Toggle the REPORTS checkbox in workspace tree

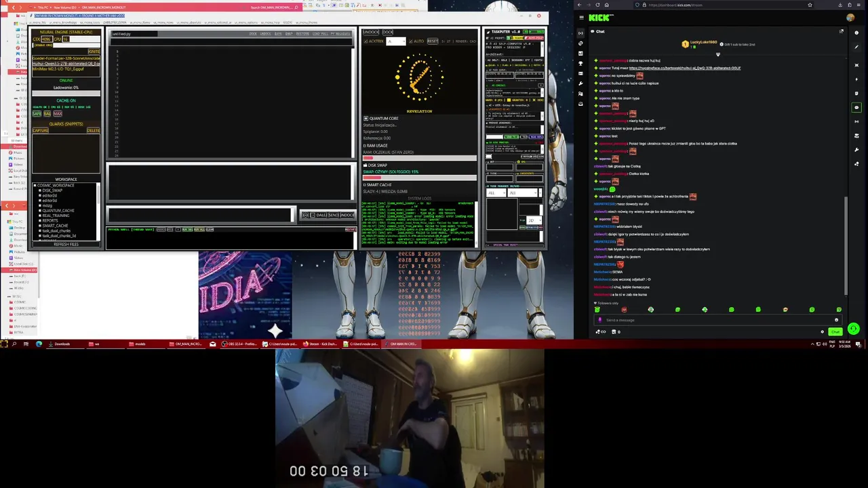click(x=40, y=220)
